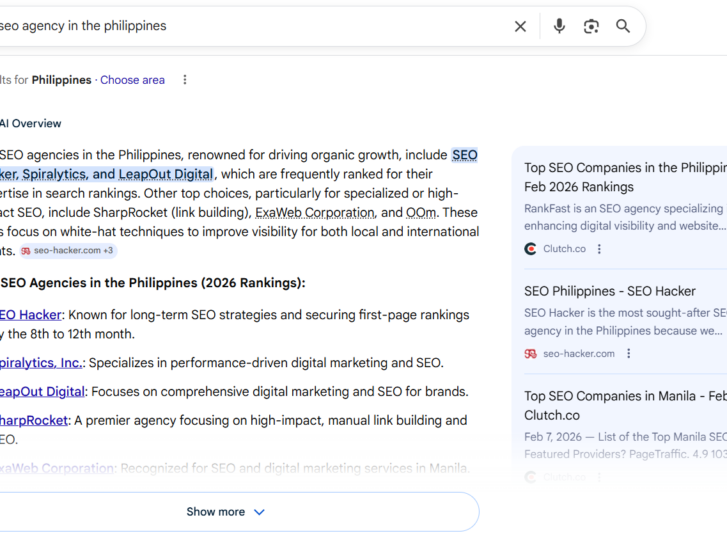Open the seo-hacker.com +3 sources chip

pyautogui.click(x=67, y=251)
